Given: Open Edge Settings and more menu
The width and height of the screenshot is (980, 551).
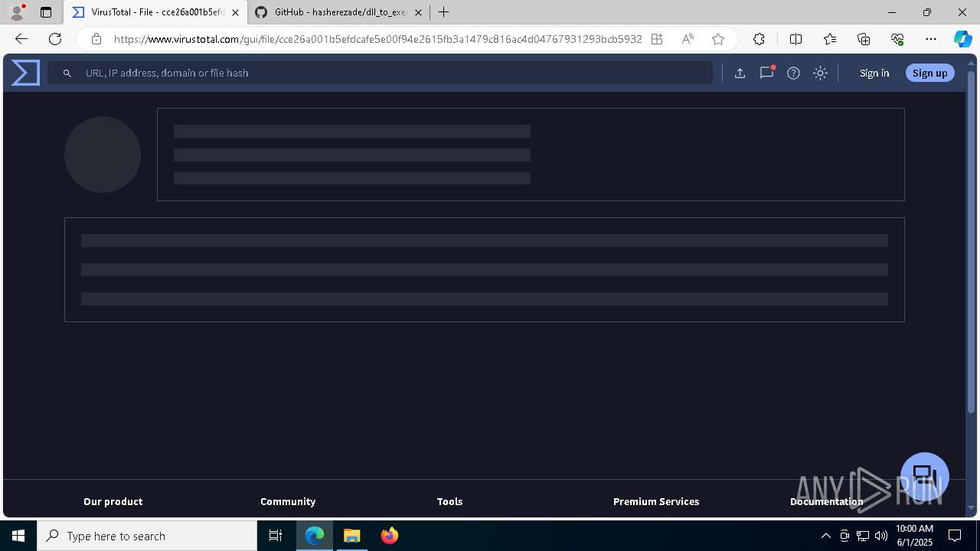Looking at the screenshot, I should pos(931,39).
